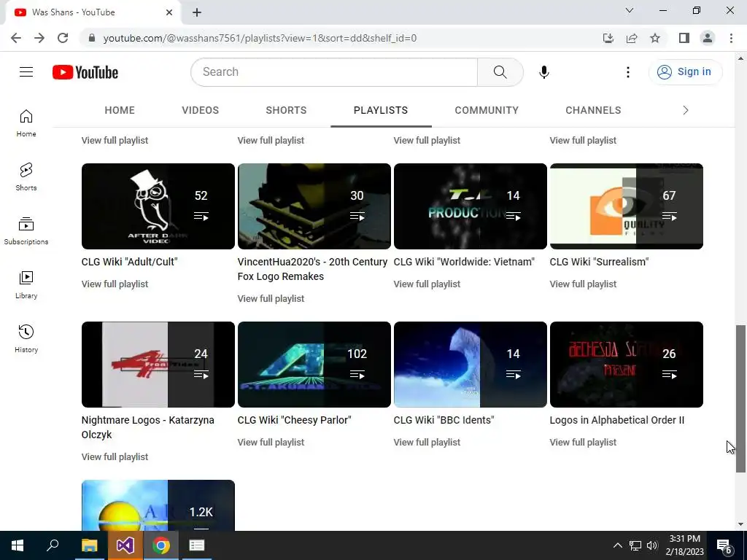View full playlist for 20th Century Fox Logo Remakes
Viewport: 747px width, 560px height.
[x=271, y=298]
